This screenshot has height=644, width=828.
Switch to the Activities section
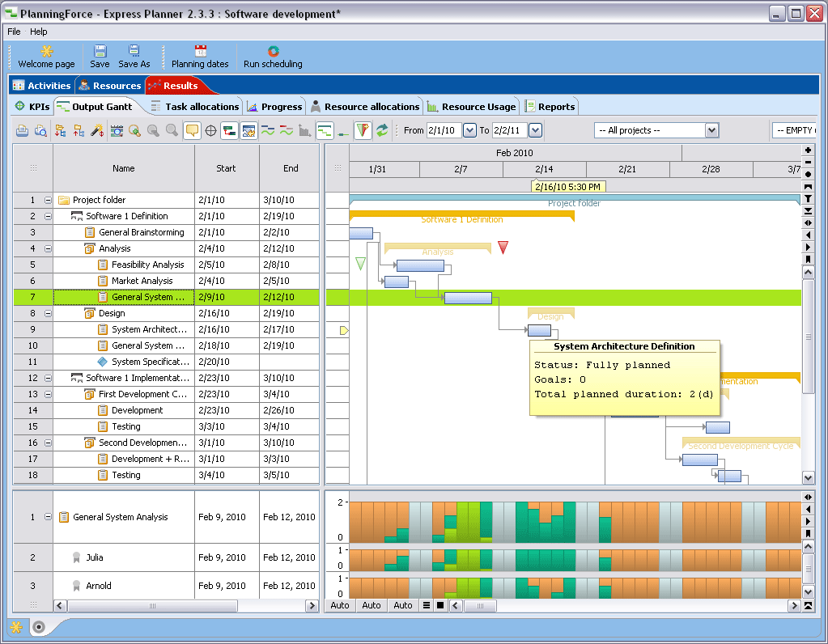click(x=42, y=86)
